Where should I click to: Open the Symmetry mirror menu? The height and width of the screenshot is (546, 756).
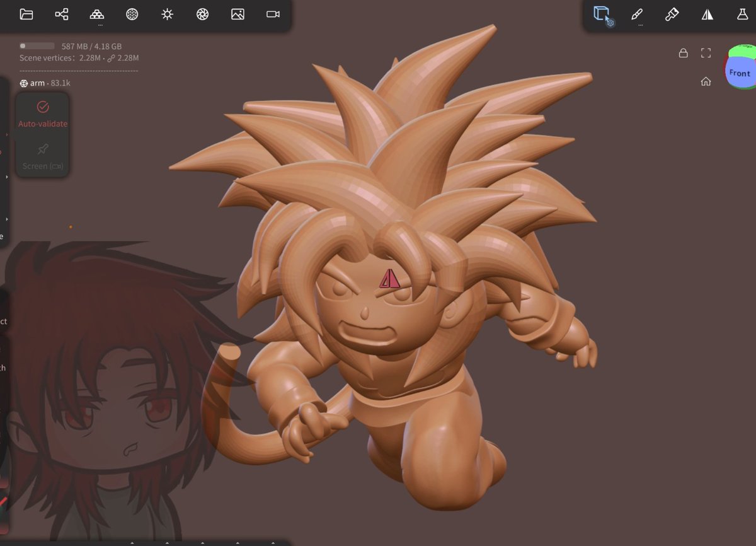(x=707, y=14)
